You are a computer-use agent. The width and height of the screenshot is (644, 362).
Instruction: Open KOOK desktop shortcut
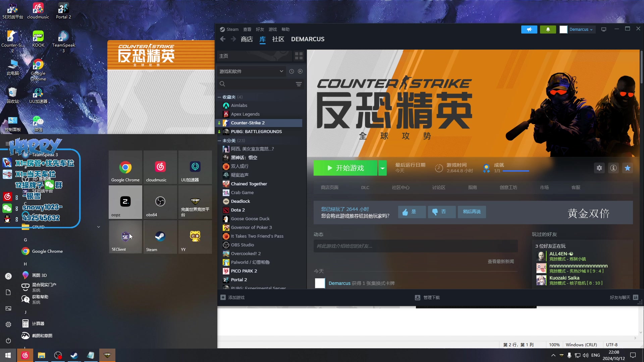pos(38,39)
